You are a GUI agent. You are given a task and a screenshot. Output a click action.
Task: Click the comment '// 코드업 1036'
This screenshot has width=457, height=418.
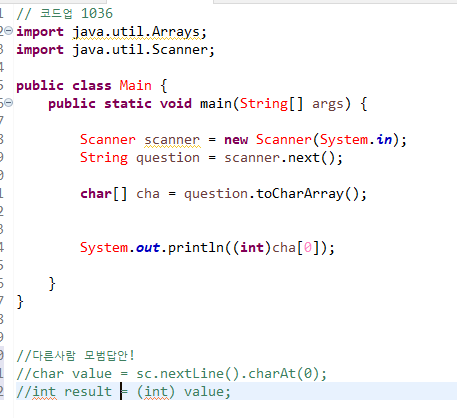pyautogui.click(x=65, y=14)
